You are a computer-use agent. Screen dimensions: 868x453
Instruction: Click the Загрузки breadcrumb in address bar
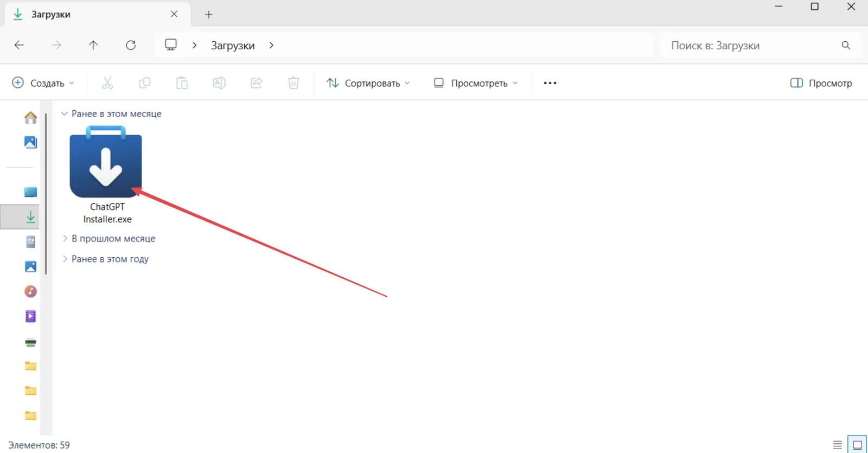click(x=233, y=46)
